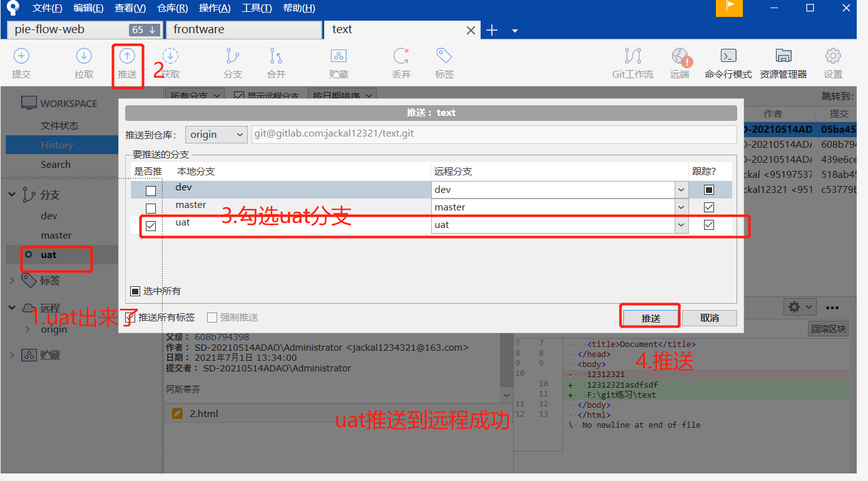The height and width of the screenshot is (481, 868).
Task: Open the tab list dropdown arrow
Action: 515,31
